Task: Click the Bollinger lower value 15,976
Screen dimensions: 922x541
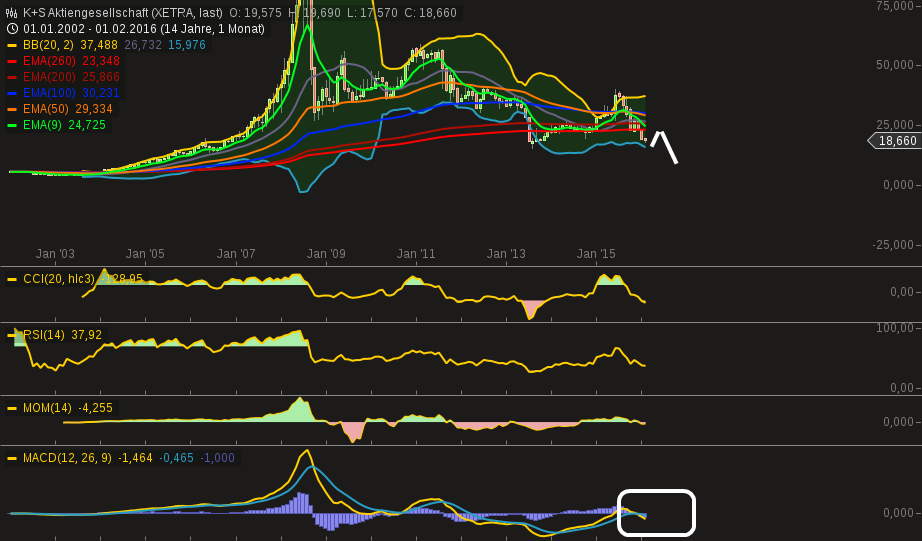Action: pos(187,45)
